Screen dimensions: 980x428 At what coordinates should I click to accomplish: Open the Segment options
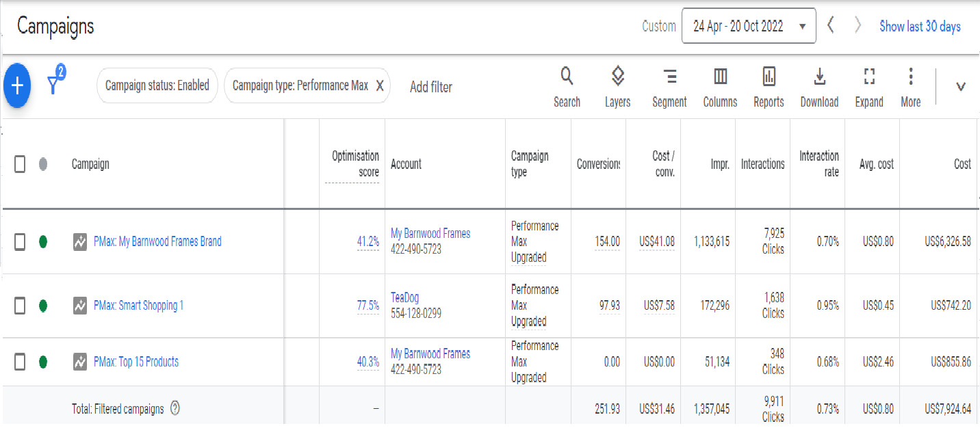point(669,87)
